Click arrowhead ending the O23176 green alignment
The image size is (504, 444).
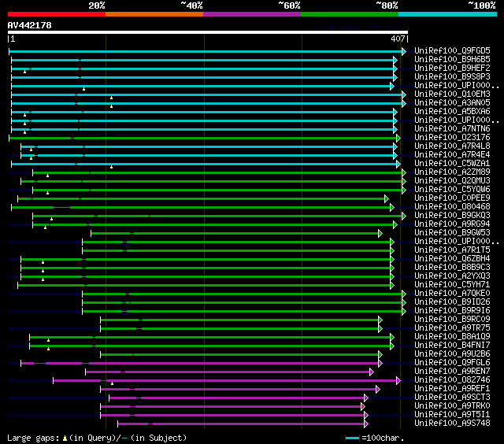(398, 138)
